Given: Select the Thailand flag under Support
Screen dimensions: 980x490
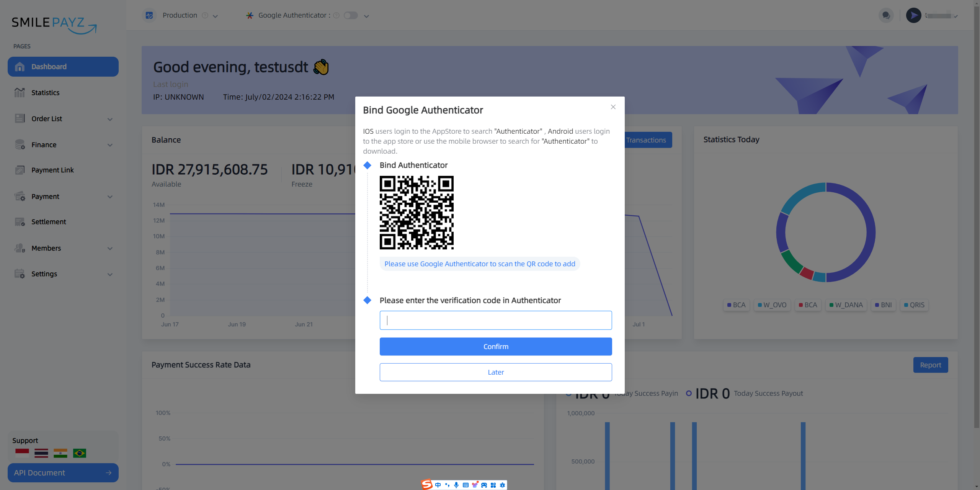Looking at the screenshot, I should point(41,453).
